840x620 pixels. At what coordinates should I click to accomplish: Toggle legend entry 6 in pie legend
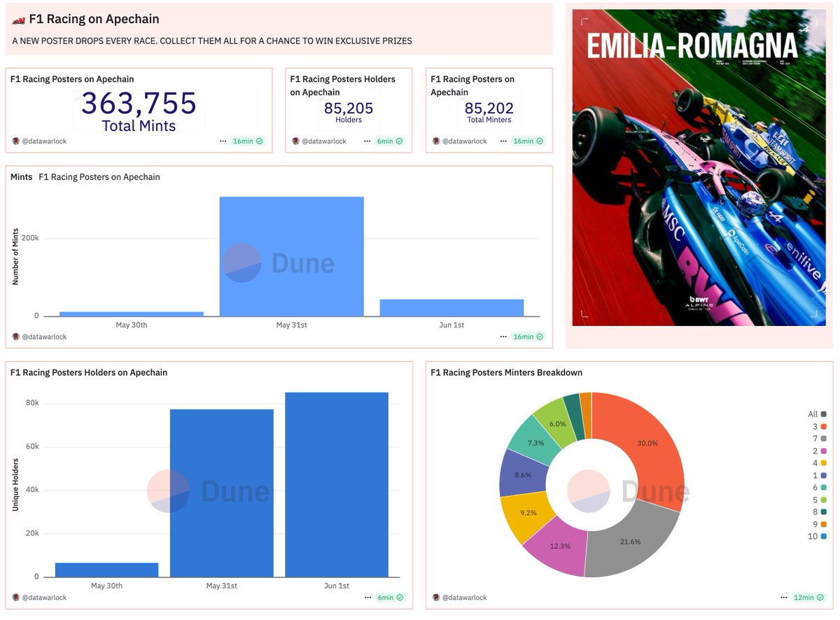[x=820, y=488]
